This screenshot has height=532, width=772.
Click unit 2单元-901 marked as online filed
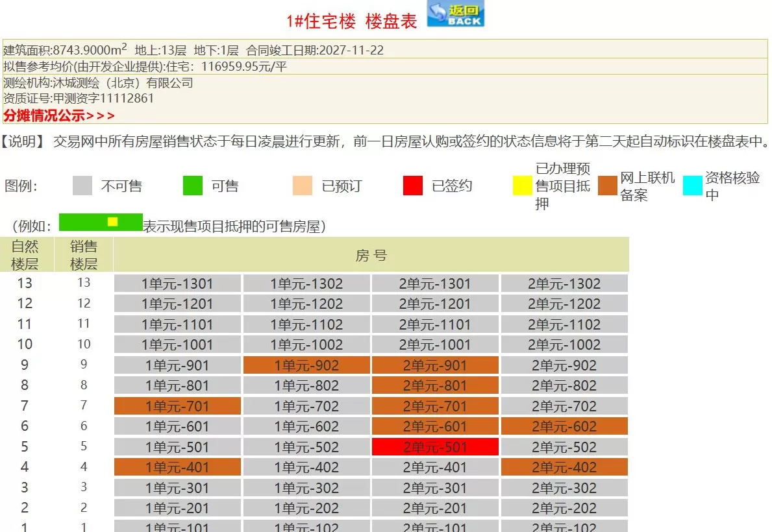[x=434, y=365]
